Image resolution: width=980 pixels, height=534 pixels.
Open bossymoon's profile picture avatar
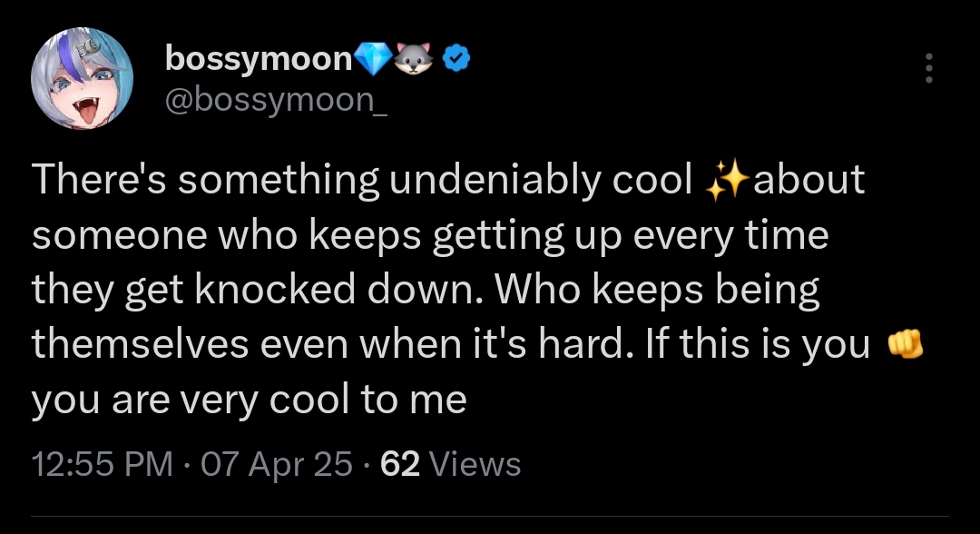pyautogui.click(x=82, y=79)
